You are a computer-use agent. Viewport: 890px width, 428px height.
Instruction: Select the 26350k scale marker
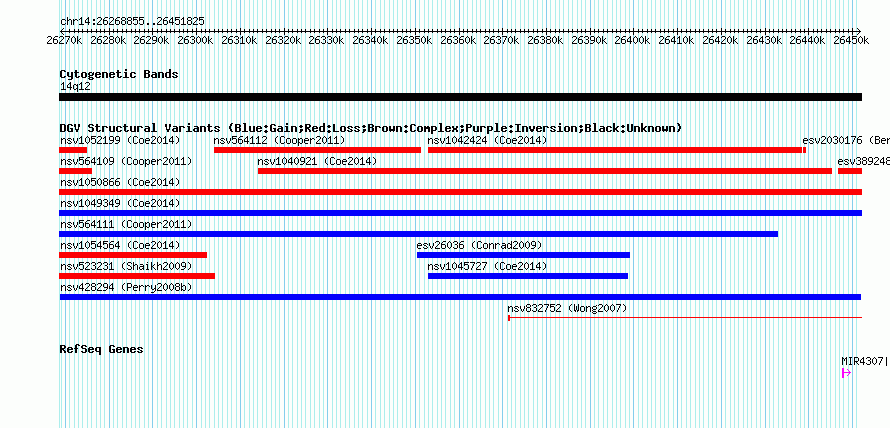pyautogui.click(x=414, y=40)
